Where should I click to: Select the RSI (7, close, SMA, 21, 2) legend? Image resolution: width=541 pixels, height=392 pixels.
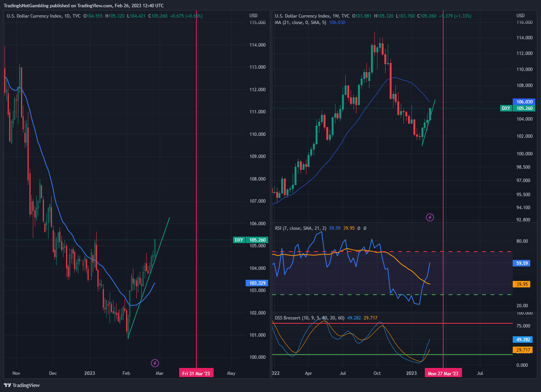point(300,228)
